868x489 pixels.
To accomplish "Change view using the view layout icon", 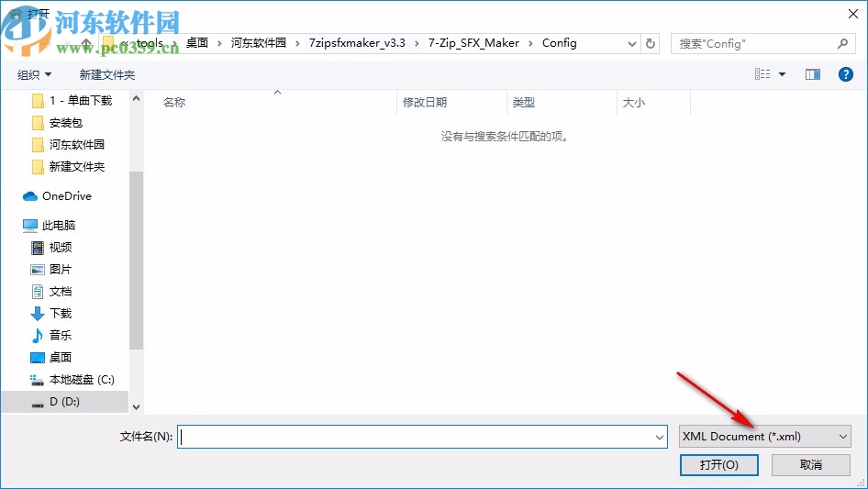I will [x=762, y=74].
